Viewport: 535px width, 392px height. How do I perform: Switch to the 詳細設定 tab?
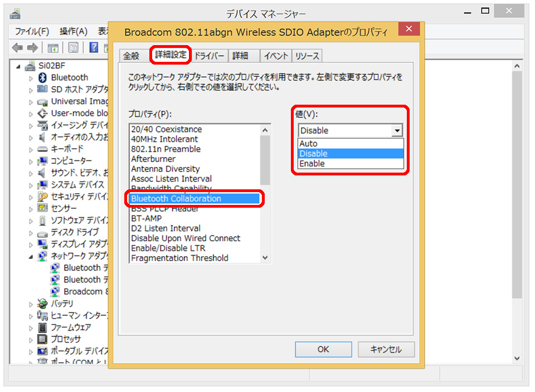[171, 55]
